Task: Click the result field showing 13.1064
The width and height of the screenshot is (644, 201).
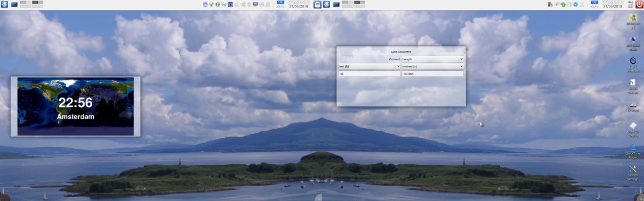Action: coord(432,74)
